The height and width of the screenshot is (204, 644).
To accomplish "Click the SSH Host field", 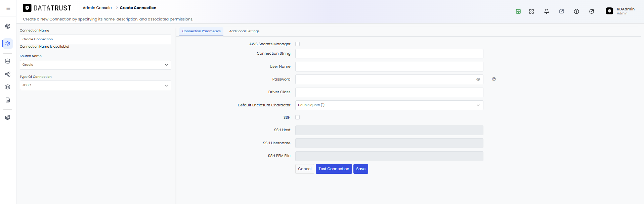I will pyautogui.click(x=389, y=130).
